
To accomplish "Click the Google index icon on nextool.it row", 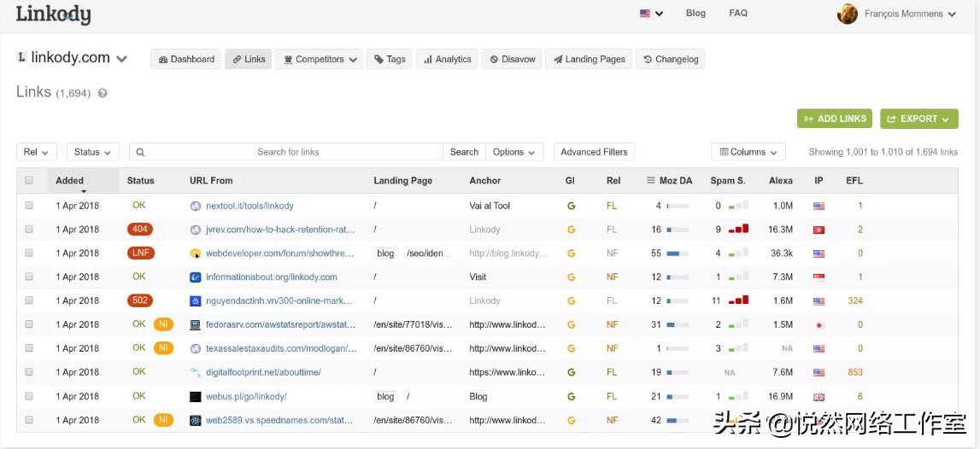I will [x=571, y=206].
